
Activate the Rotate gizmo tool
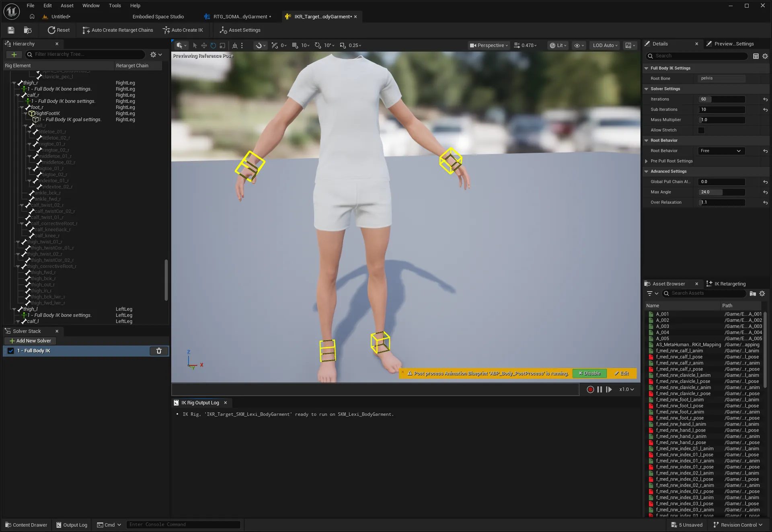tap(213, 45)
